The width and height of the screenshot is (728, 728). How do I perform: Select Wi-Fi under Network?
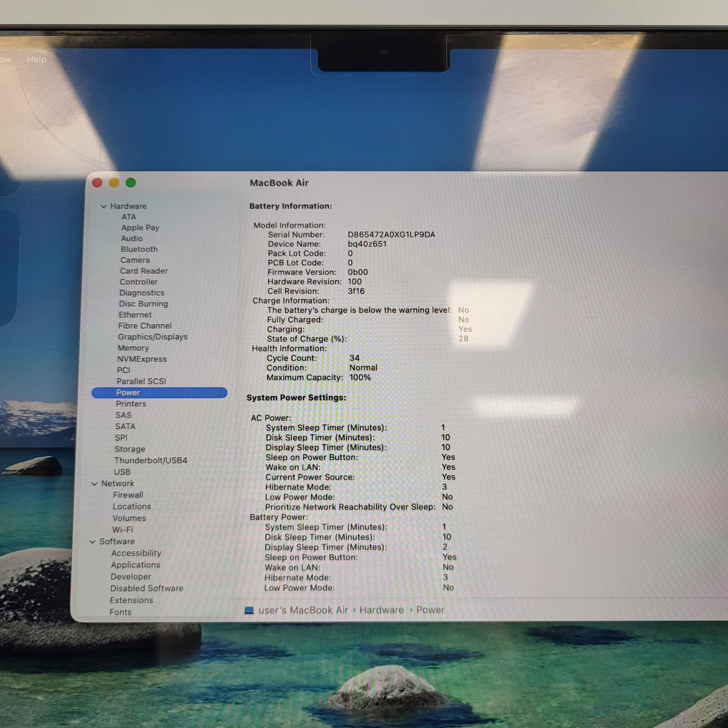pos(123,530)
